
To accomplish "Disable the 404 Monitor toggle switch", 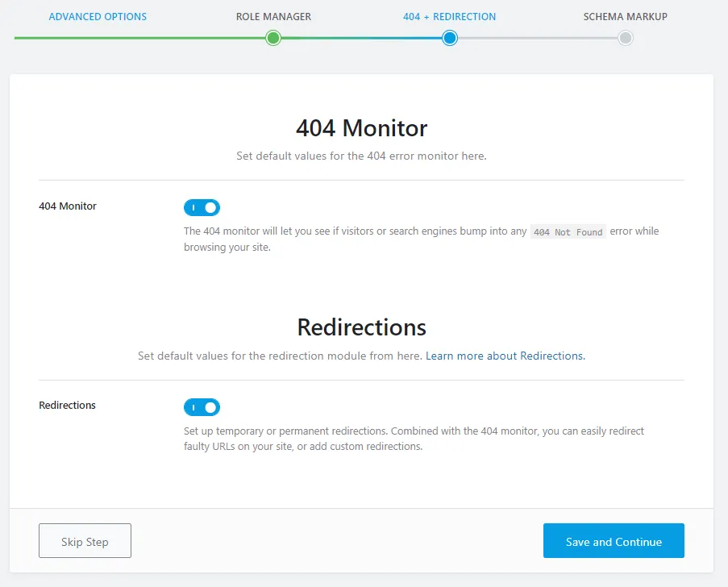I will [202, 208].
